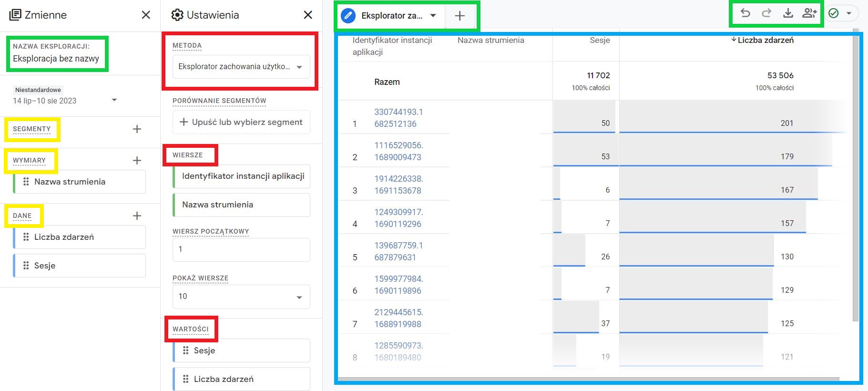Select Identyfikator instancji aplikacji row chip

(x=241, y=176)
